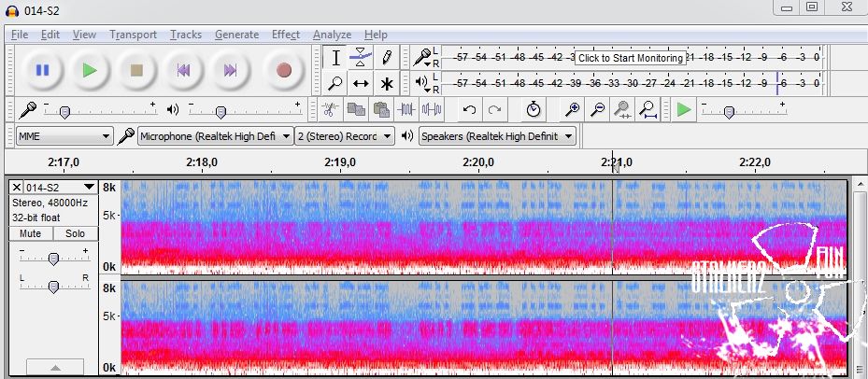Open the 014-S2 track name menu
This screenshot has width=868, height=379.
pyautogui.click(x=60, y=187)
